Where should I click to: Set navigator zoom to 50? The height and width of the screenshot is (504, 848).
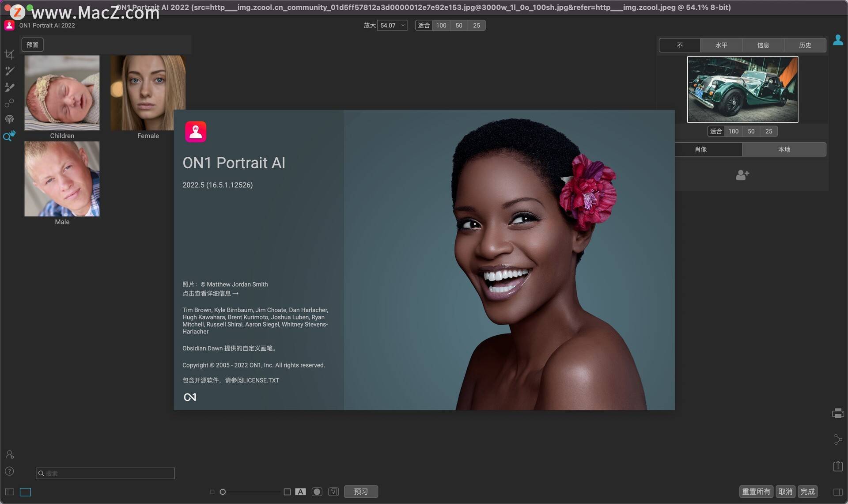751,131
